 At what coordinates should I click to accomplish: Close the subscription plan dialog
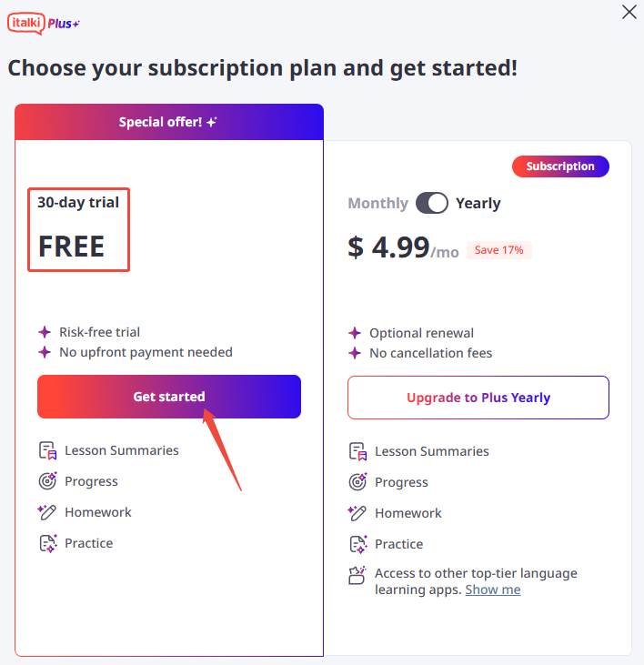point(629,12)
